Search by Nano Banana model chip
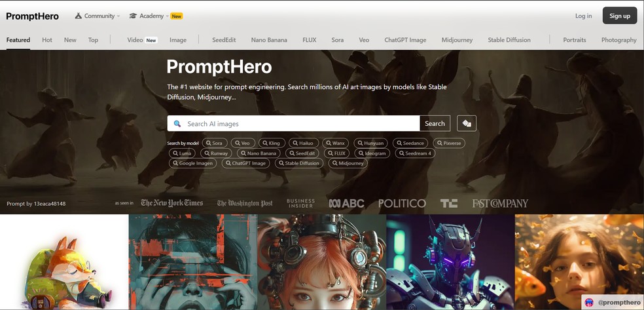 point(259,153)
